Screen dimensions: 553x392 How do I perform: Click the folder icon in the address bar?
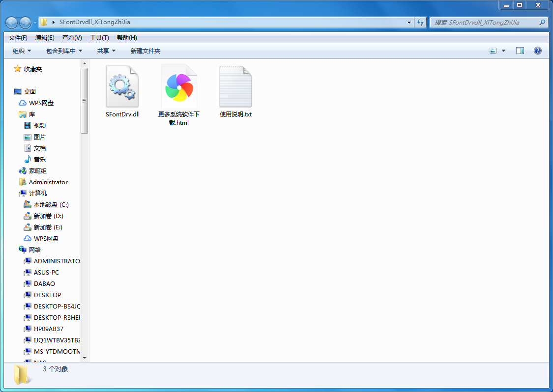point(44,22)
